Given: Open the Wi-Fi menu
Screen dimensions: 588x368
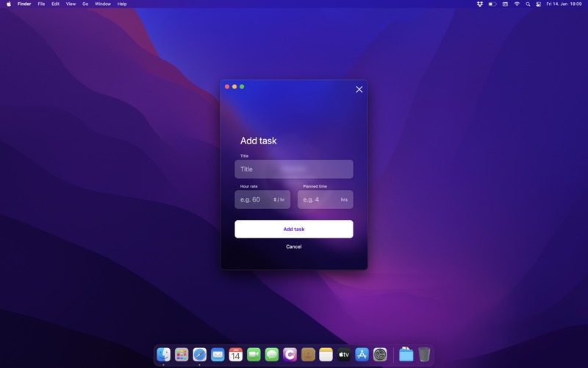Looking at the screenshot, I should click(517, 4).
